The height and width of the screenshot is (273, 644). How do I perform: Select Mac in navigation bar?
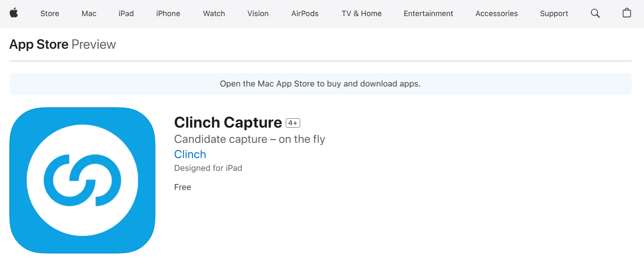click(x=89, y=14)
